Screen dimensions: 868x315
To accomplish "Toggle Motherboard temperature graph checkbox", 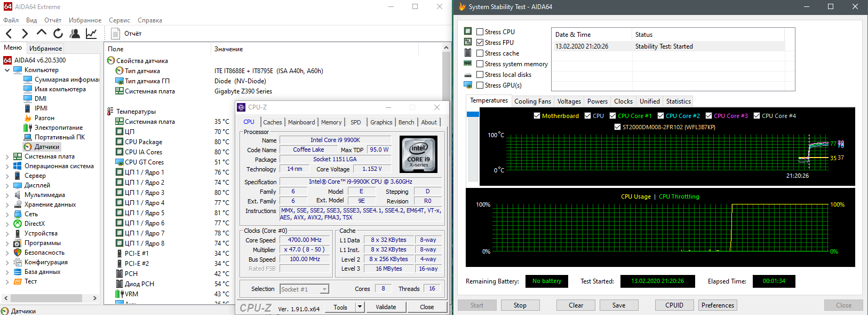I will pos(537,116).
